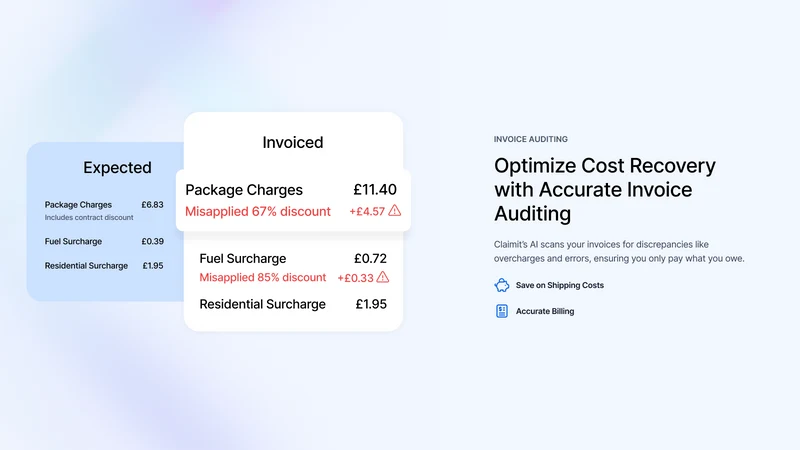
Task: Click the 'Expected' card heading
Action: pyautogui.click(x=117, y=167)
